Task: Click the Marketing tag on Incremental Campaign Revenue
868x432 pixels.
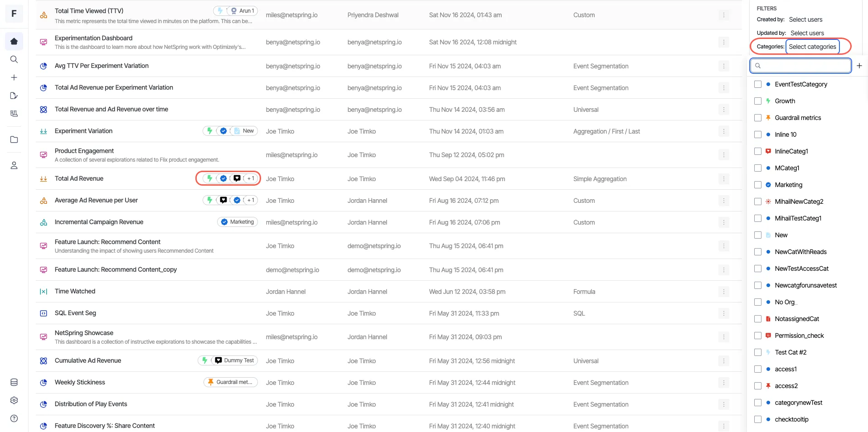Action: point(238,222)
